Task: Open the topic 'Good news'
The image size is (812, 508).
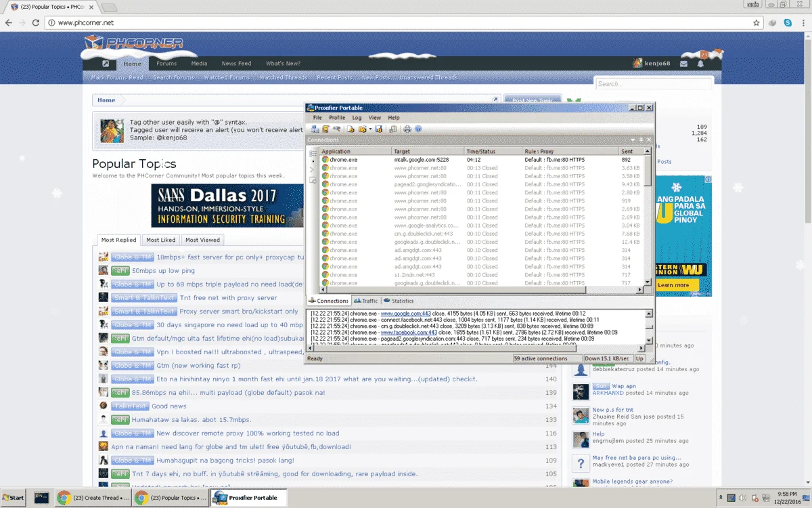Action: 169,406
